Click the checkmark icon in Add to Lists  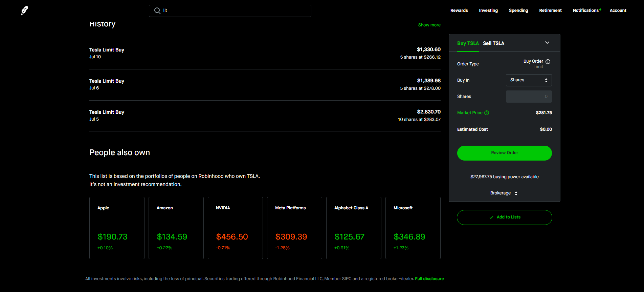491,217
